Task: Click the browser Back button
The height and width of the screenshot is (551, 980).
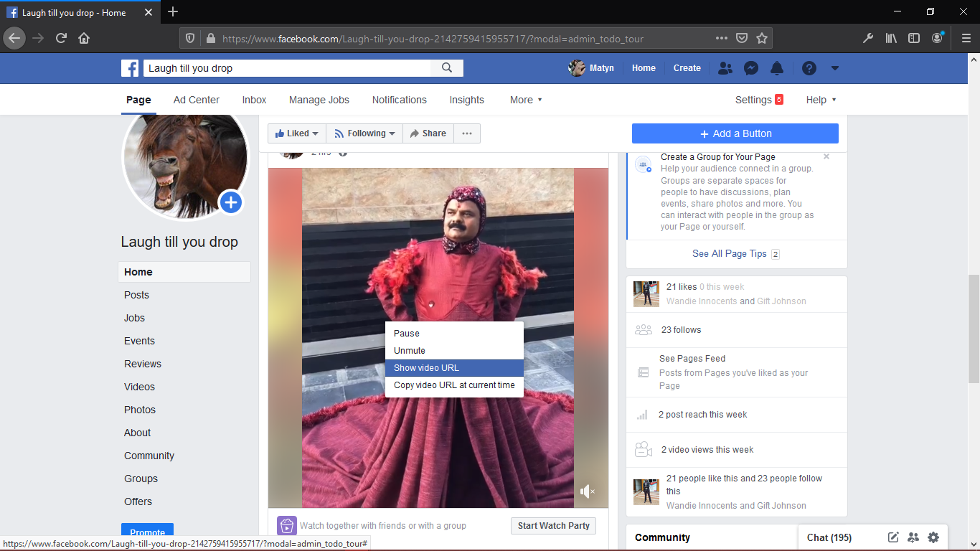Action: [x=14, y=38]
